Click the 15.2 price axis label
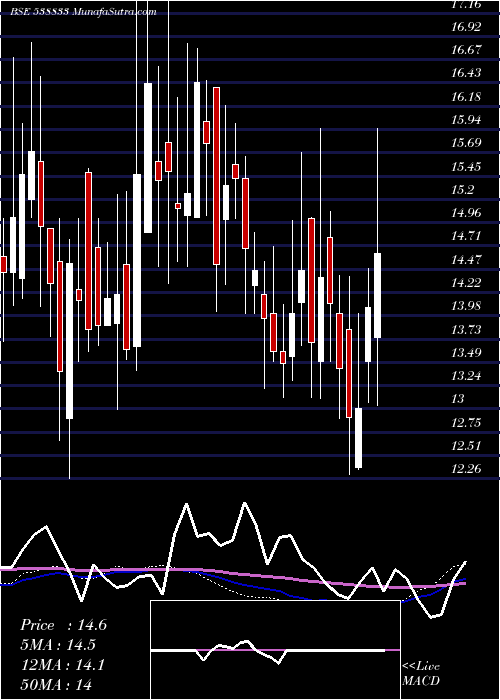Screen dimensions: 500x700 click(462, 190)
